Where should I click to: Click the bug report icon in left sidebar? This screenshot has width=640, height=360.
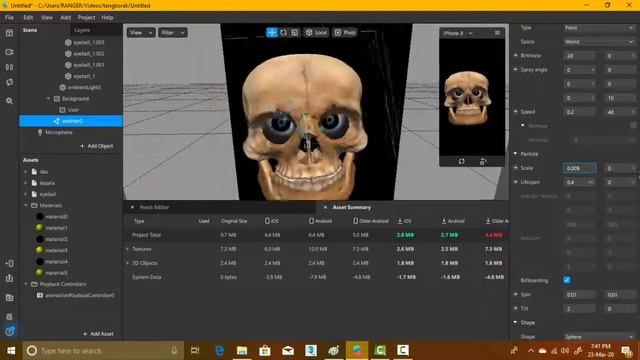tap(9, 316)
